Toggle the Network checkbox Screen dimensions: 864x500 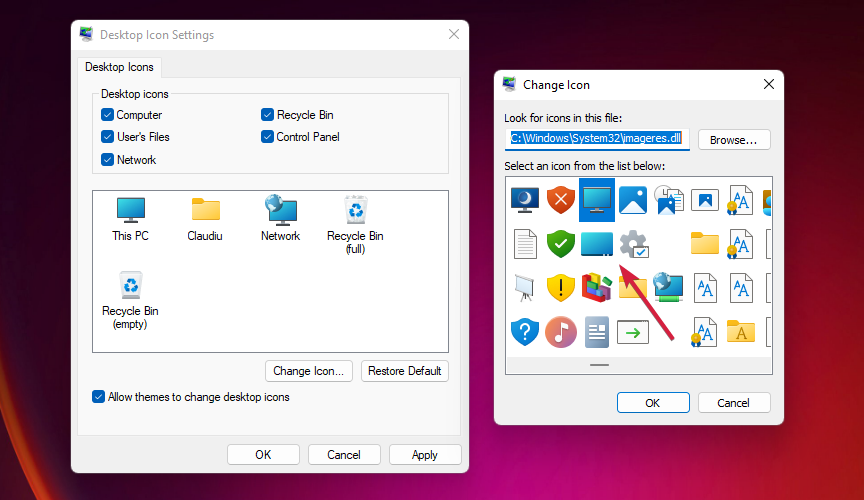(107, 160)
